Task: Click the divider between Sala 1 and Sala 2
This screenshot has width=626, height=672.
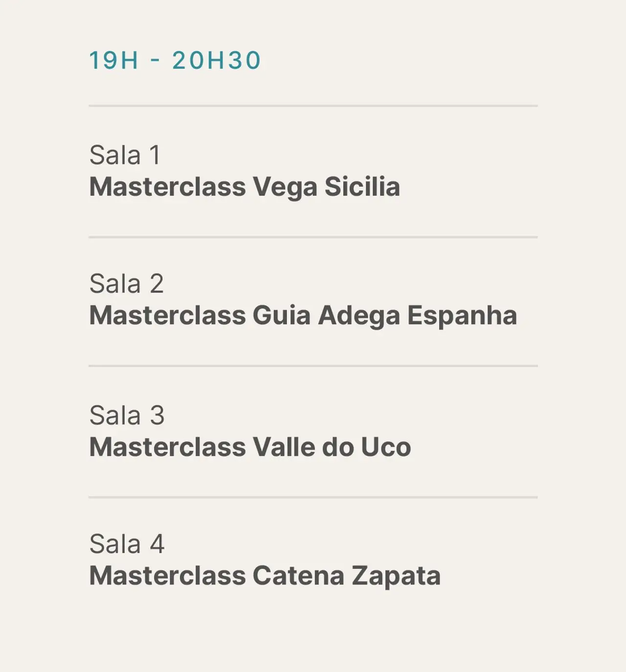Action: pos(313,237)
